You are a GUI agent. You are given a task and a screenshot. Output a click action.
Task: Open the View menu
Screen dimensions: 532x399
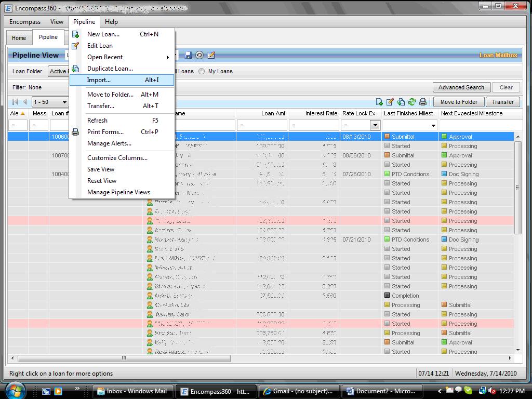(57, 22)
